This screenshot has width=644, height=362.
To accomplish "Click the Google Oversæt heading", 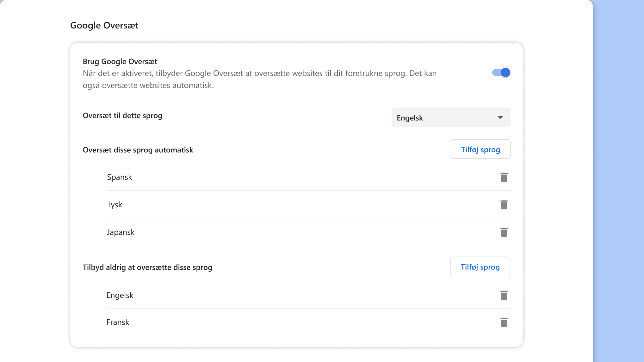I will pos(104,25).
